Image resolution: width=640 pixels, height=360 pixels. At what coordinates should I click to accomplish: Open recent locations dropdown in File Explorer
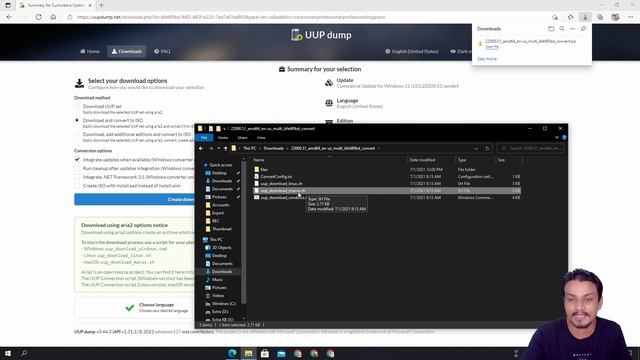pos(218,149)
